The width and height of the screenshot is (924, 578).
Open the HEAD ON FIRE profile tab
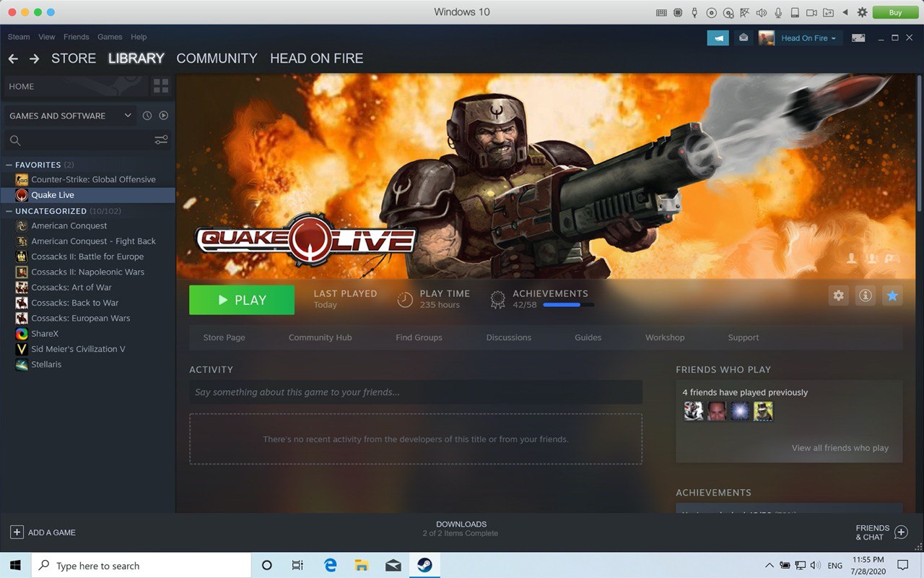(x=316, y=59)
